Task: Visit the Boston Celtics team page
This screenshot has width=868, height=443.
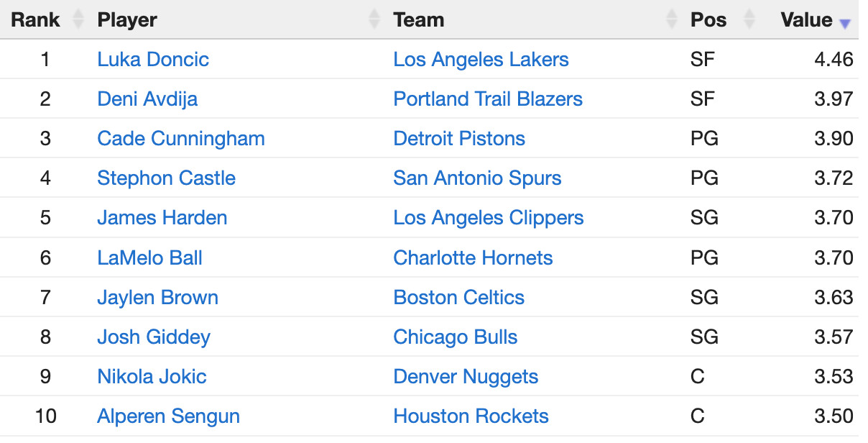Action: point(458,297)
